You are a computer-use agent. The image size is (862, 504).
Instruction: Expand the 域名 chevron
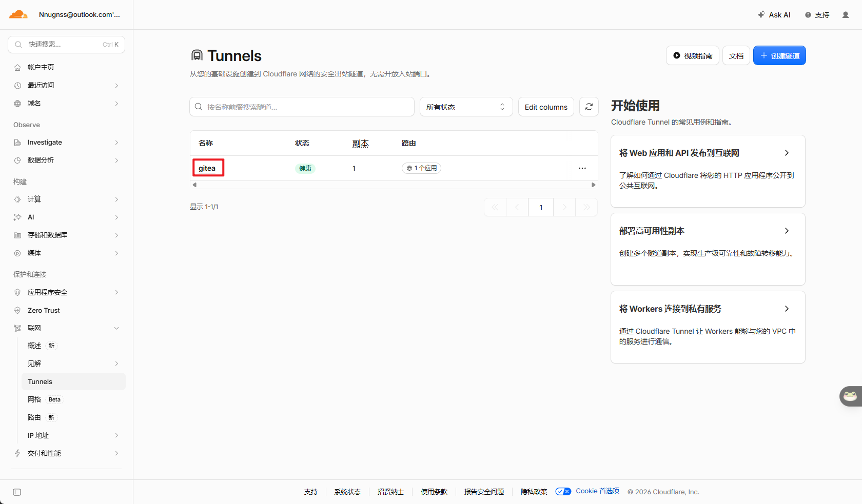[116, 104]
